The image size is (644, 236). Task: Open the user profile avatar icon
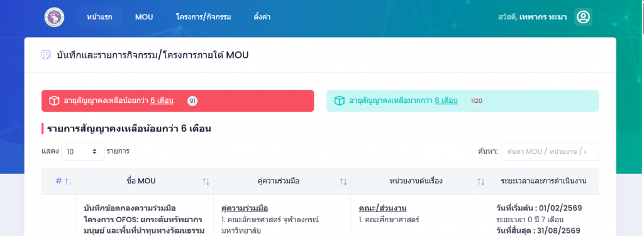tap(583, 17)
